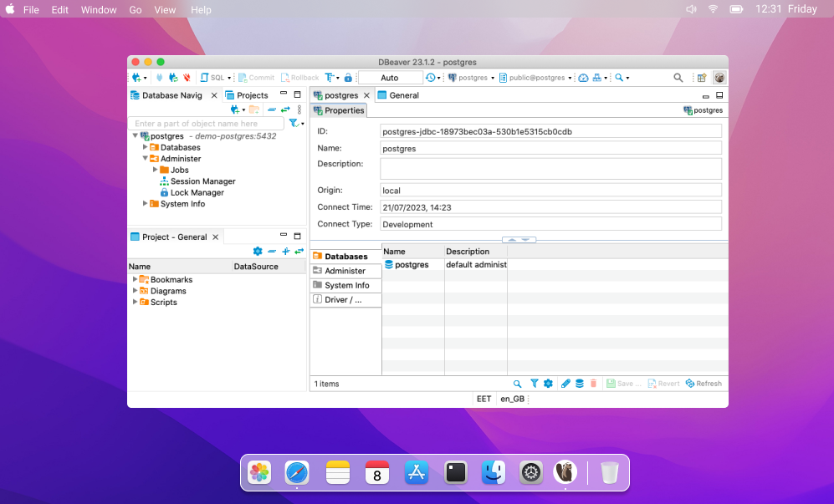Screen dimensions: 834x504
Task: Open project settings gear icon
Action: [x=258, y=251]
